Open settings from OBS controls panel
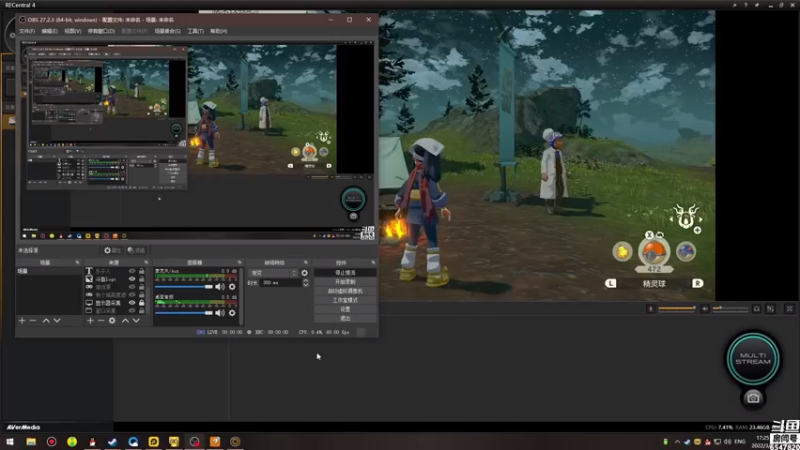800x450 pixels. [x=345, y=309]
